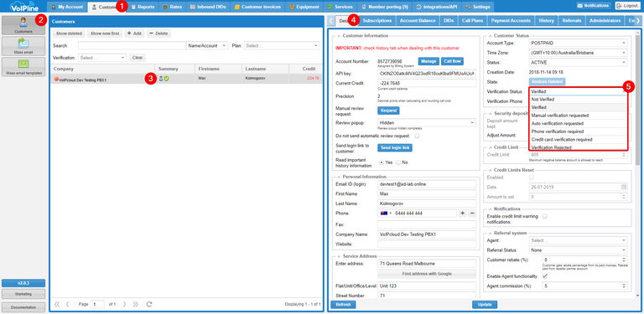
Task: Click the Show deleted button
Action: (69, 33)
